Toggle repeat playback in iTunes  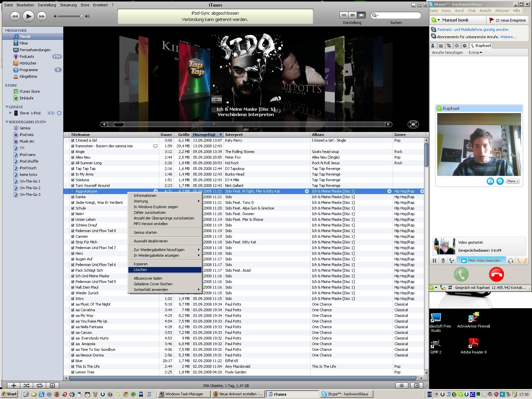(x=40, y=385)
